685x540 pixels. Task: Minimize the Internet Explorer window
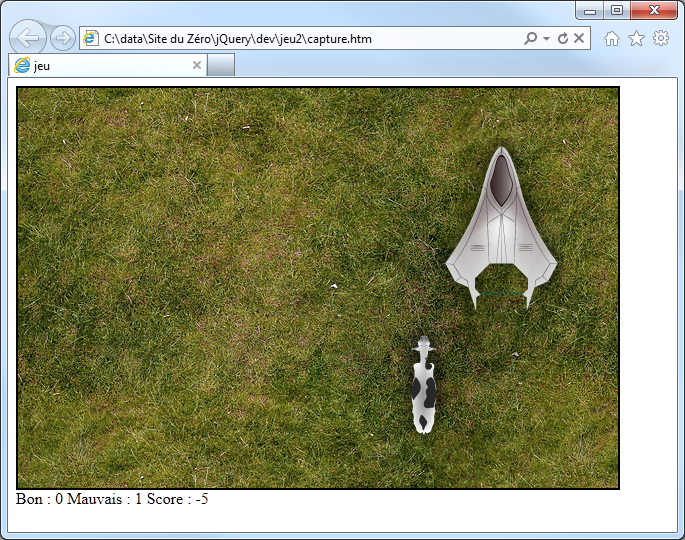point(590,10)
